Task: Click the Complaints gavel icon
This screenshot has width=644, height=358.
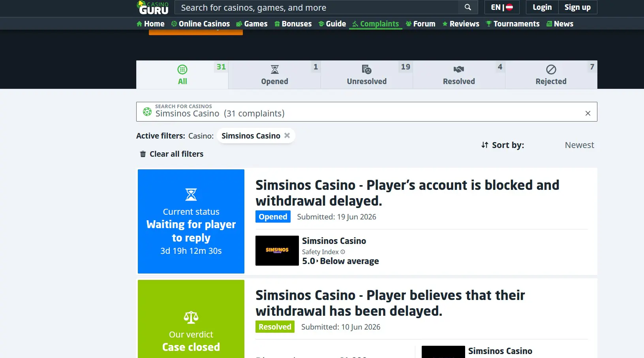Action: (355, 24)
